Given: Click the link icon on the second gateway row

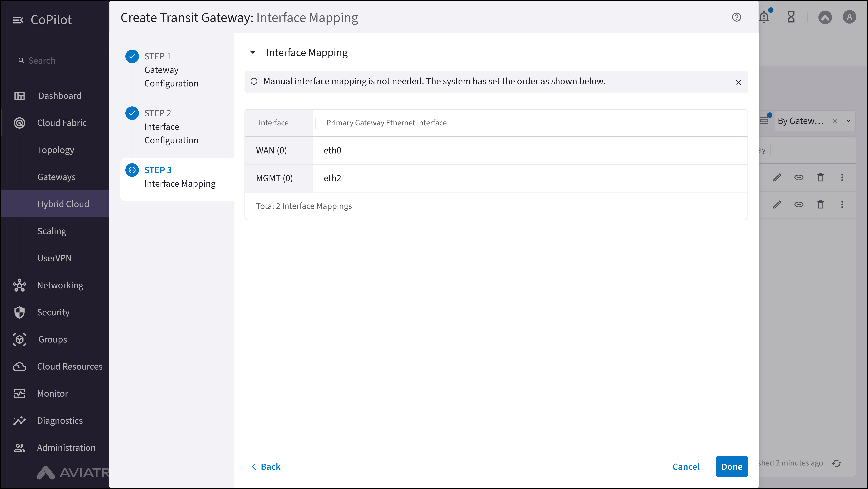Looking at the screenshot, I should point(799,204).
